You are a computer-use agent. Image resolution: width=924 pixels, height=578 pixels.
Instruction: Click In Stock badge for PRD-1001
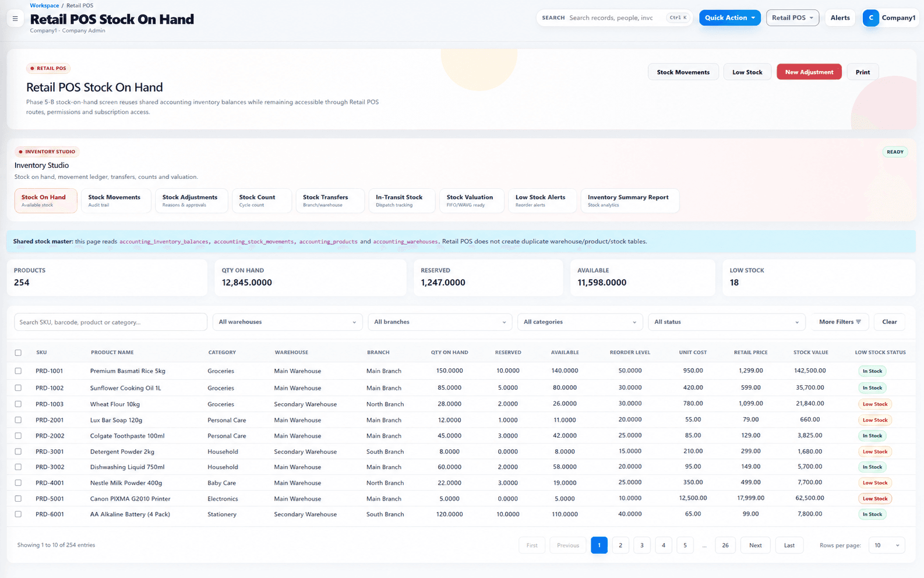[x=872, y=371]
